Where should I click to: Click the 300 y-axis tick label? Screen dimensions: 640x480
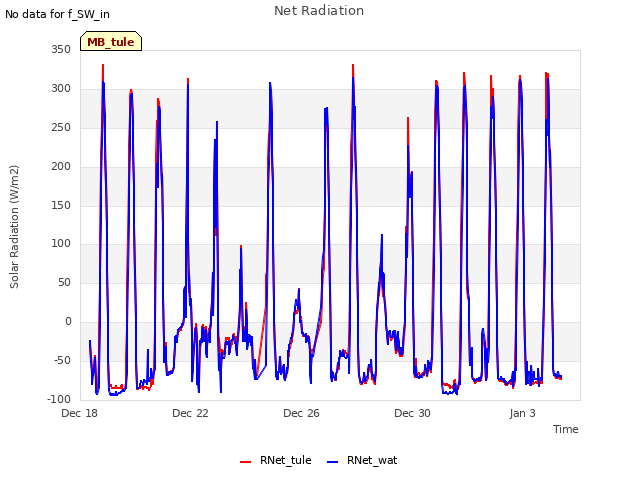click(61, 89)
